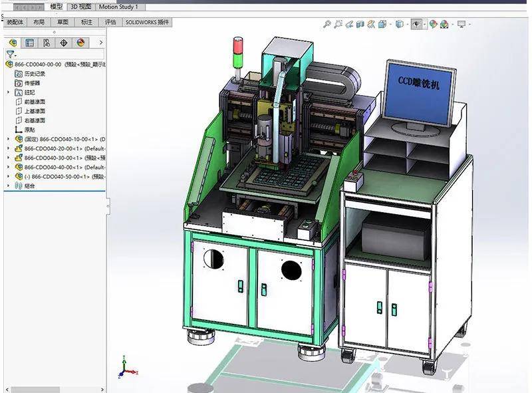
Task: Select the 历史记录 folder icon in tree
Action: (19, 74)
